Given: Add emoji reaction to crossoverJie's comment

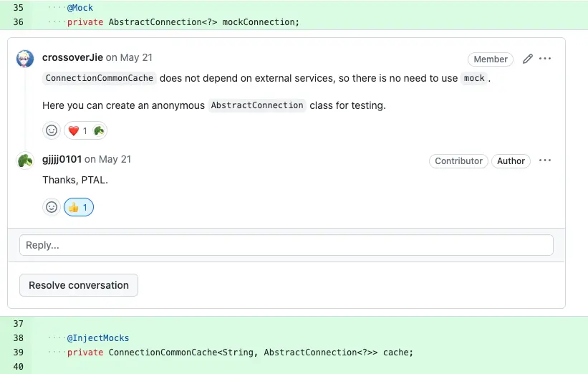Looking at the screenshot, I should click(52, 130).
